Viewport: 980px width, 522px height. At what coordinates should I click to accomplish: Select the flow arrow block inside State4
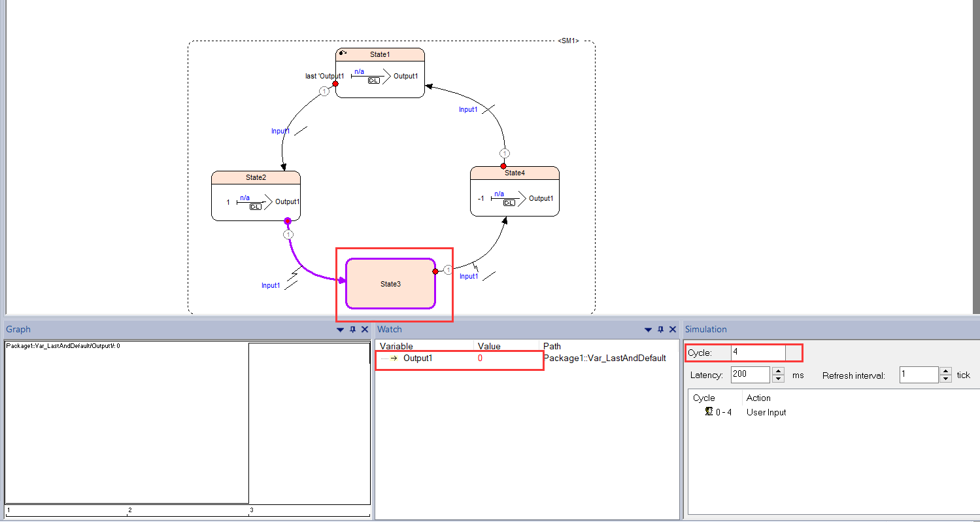[509, 198]
